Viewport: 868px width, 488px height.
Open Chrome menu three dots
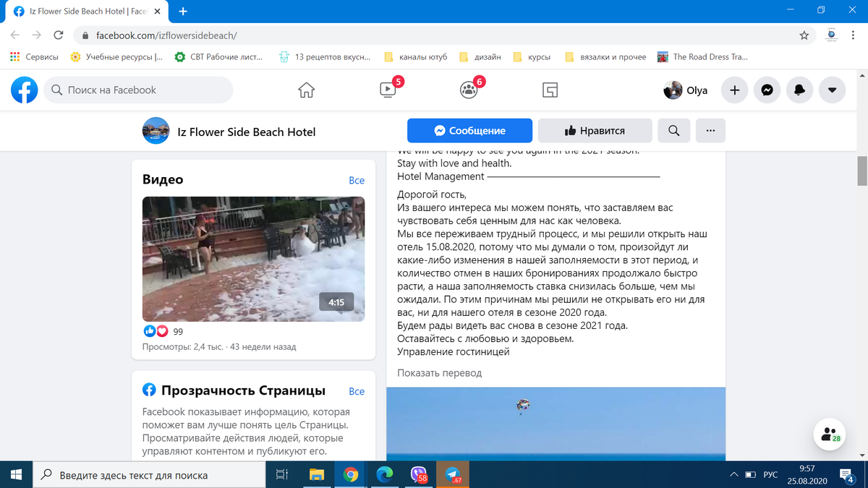(854, 35)
